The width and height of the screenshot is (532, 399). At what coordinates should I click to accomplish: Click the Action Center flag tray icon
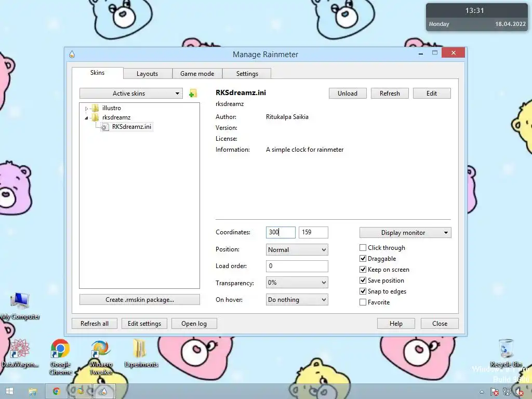(495, 392)
